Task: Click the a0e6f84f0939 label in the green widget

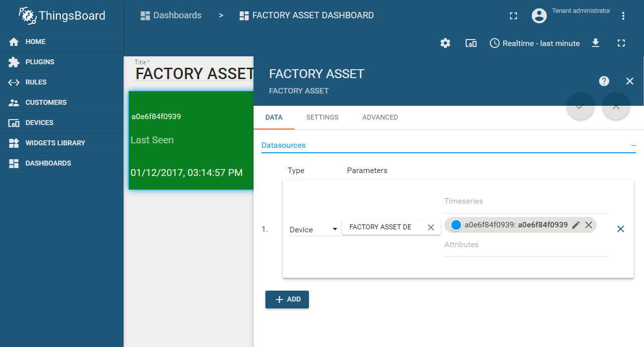Action: pyautogui.click(x=156, y=117)
